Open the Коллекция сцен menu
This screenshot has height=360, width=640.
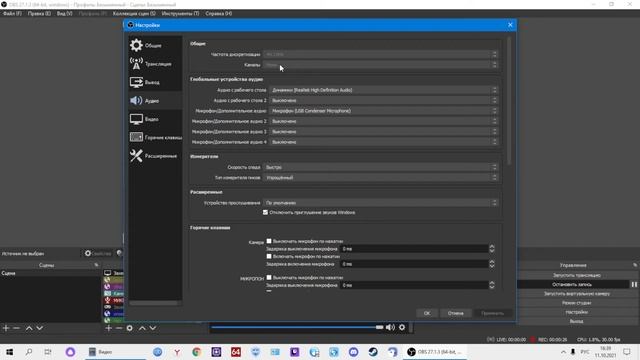pos(134,13)
